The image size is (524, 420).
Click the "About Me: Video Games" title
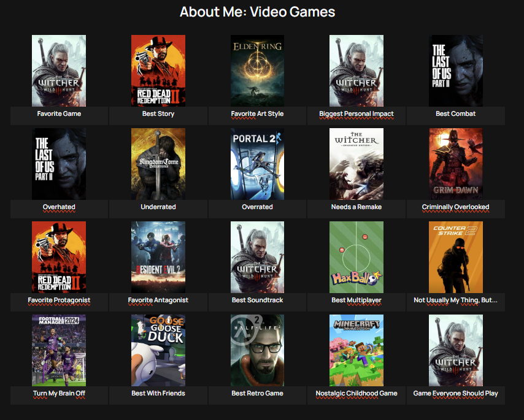[x=257, y=12]
